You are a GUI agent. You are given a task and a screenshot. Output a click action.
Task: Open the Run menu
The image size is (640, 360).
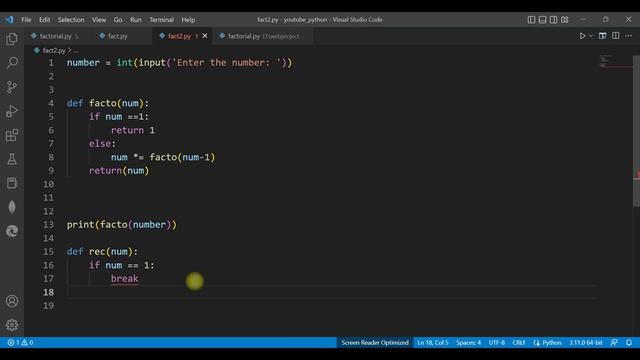pyautogui.click(x=136, y=20)
